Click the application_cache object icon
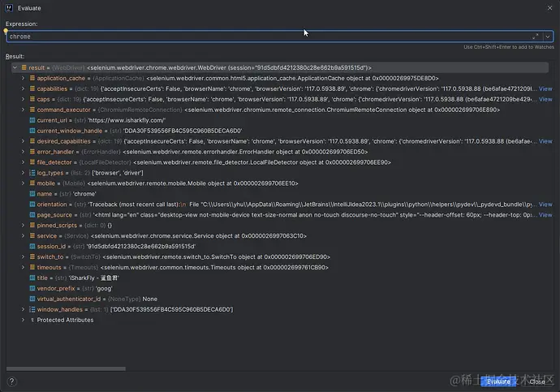The image size is (560, 392). coord(32,78)
